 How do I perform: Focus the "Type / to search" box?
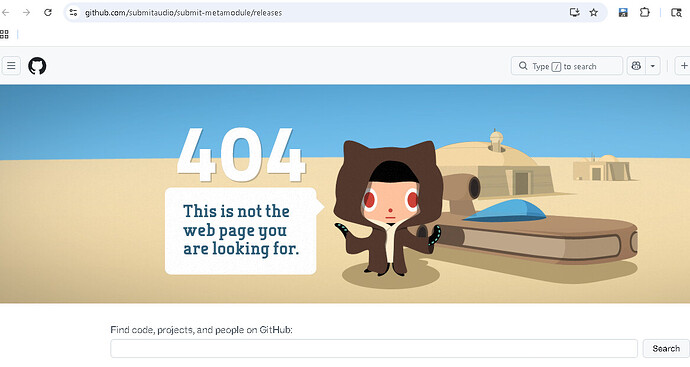click(567, 66)
